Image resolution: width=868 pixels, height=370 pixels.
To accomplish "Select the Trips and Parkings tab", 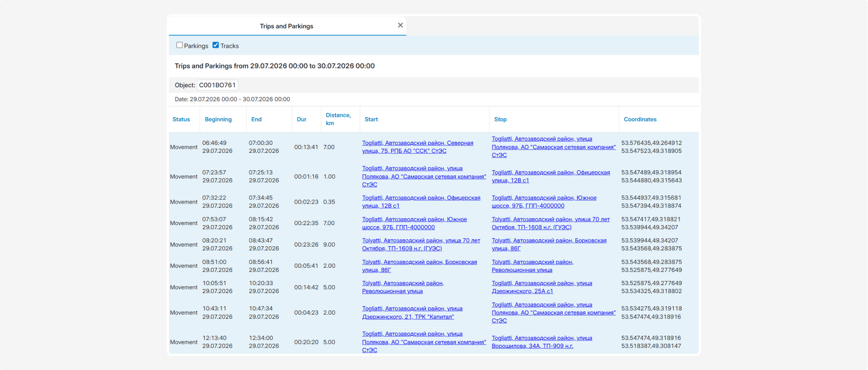I will [287, 26].
